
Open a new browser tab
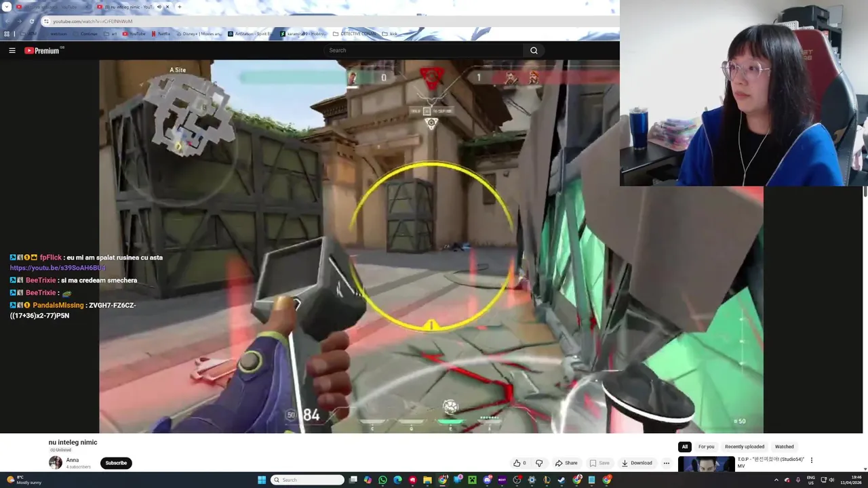click(x=180, y=7)
